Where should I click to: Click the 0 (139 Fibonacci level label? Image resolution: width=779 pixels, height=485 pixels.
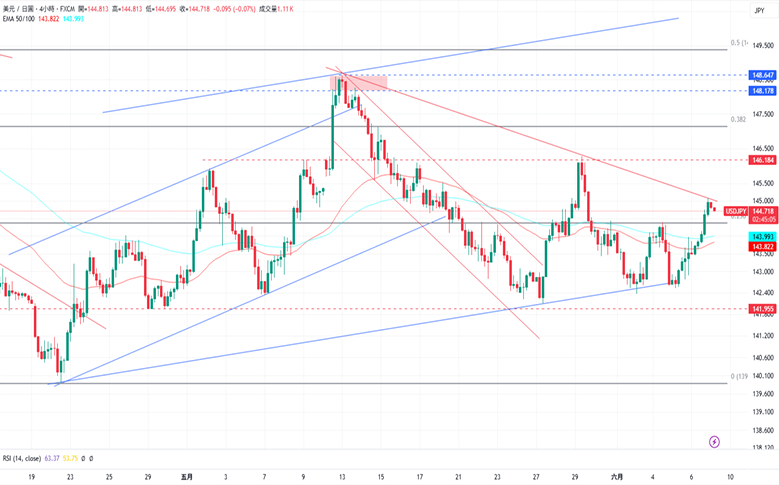[739, 376]
